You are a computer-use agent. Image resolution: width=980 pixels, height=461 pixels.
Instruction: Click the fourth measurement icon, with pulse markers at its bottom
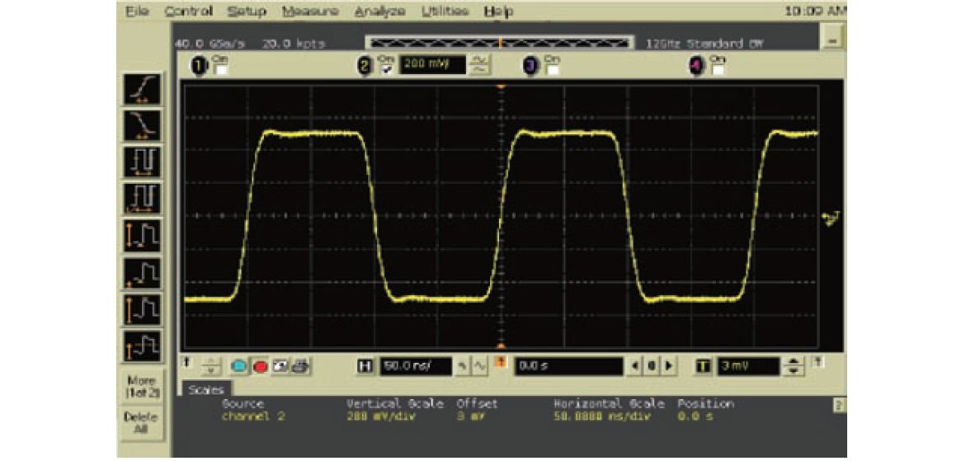tap(142, 198)
